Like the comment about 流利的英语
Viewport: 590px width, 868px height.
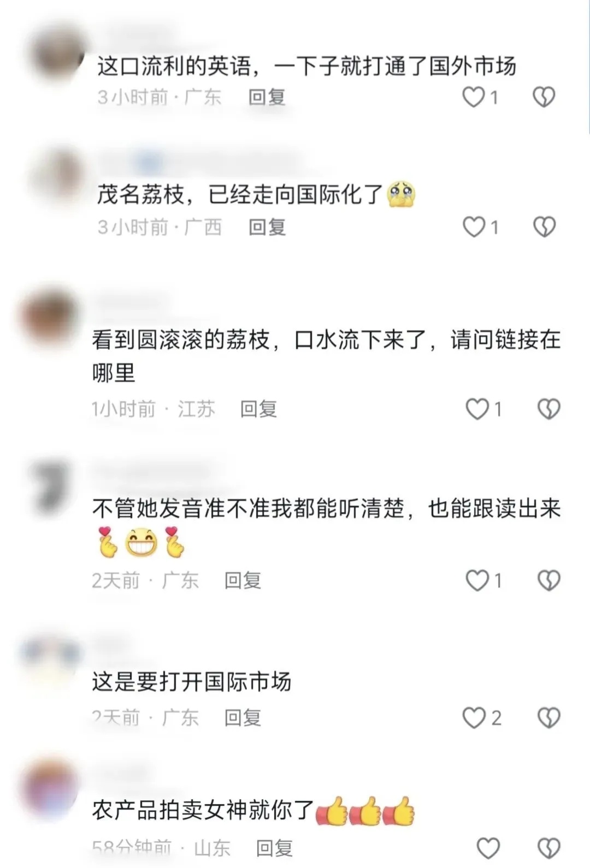tap(474, 97)
